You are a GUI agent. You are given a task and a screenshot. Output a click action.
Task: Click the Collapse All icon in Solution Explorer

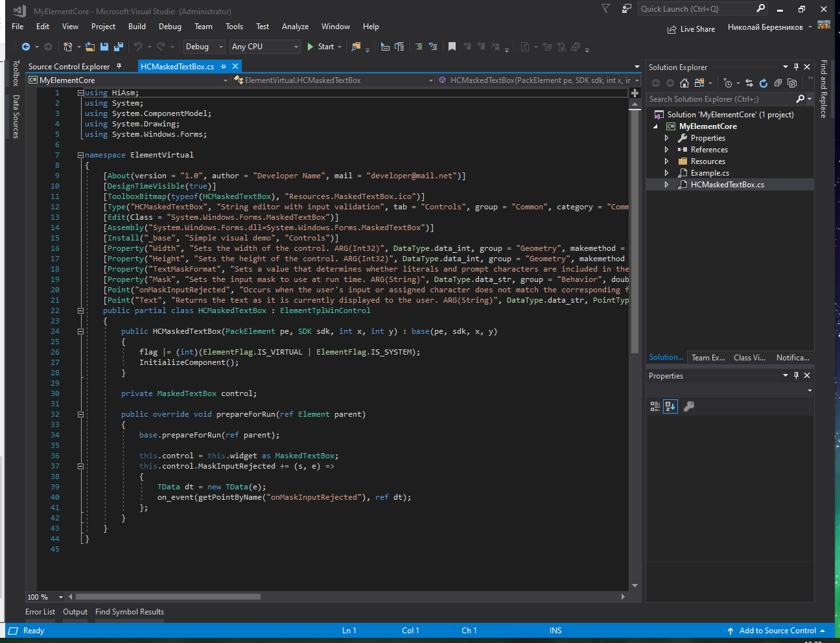point(778,83)
